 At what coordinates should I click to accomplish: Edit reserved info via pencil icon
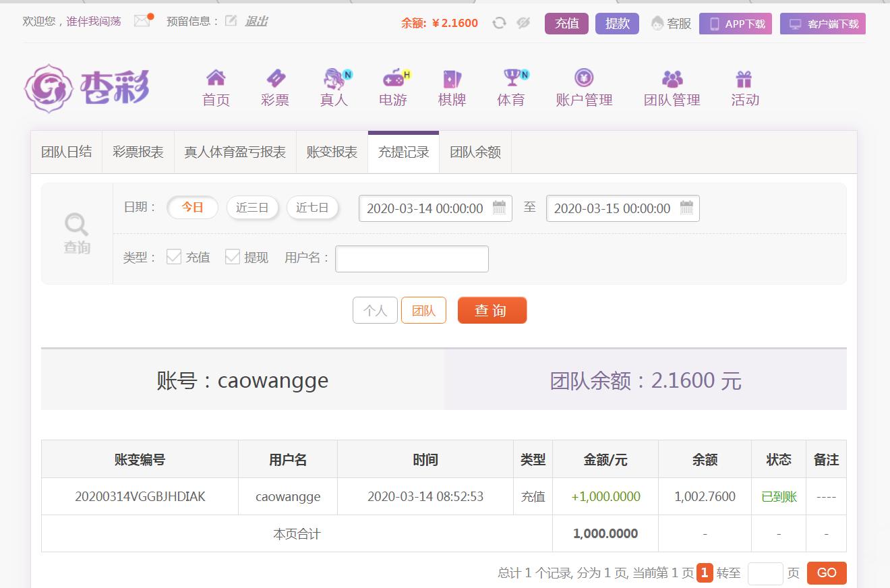point(231,21)
